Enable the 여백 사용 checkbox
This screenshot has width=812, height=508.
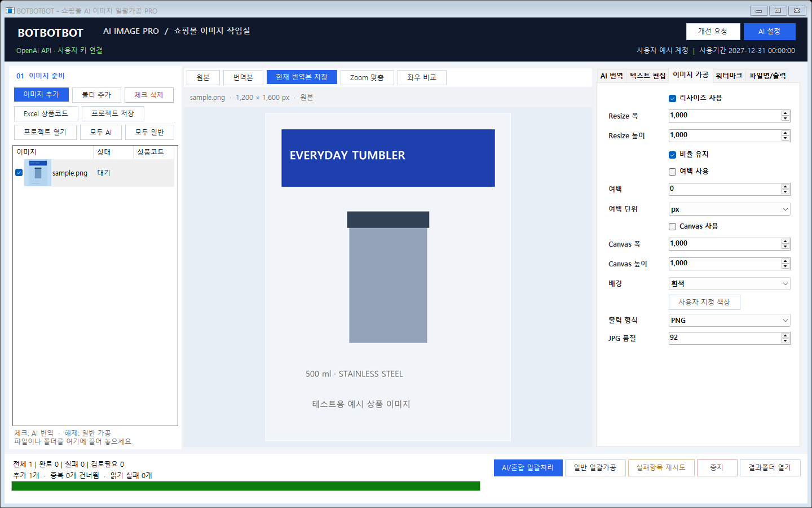[672, 172]
